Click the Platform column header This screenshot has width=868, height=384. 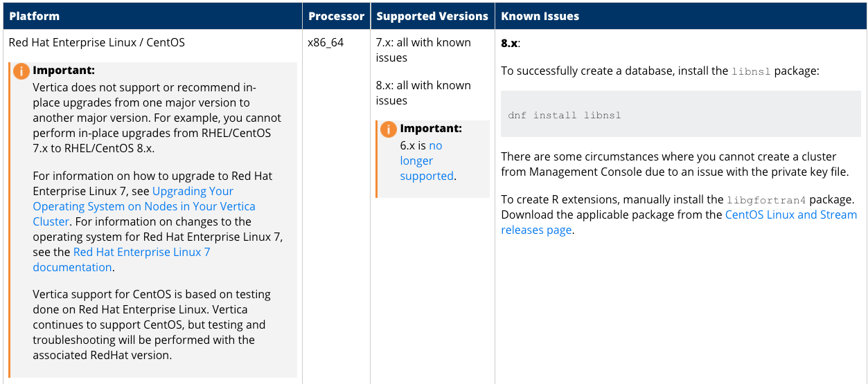tap(34, 16)
